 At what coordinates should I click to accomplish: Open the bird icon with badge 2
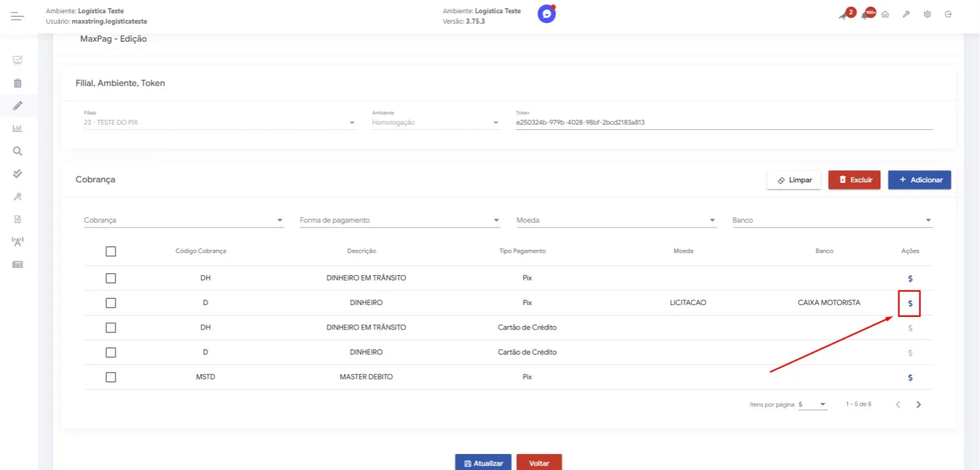click(843, 15)
